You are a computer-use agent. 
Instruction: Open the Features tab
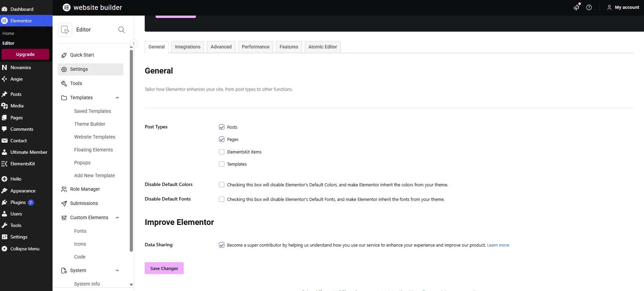point(289,47)
